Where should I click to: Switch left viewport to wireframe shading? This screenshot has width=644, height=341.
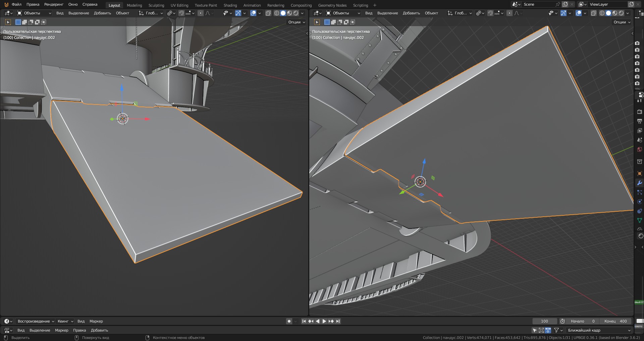point(277,13)
